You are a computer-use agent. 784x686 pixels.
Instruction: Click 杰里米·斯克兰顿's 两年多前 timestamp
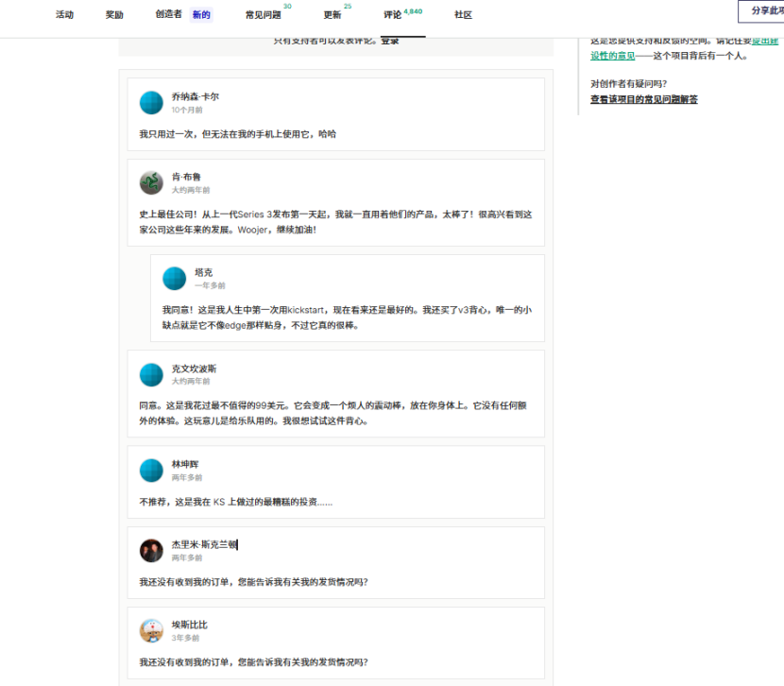tap(187, 557)
